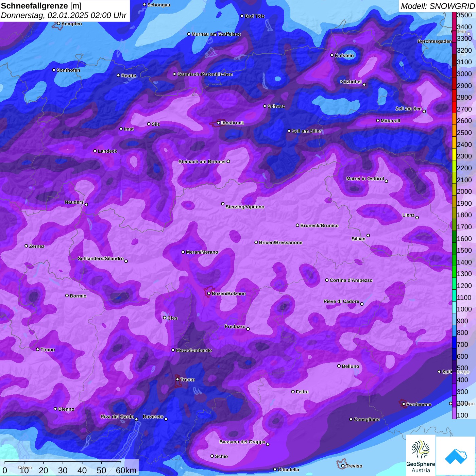The height and width of the screenshot is (476, 476).
Task: Click the 'Mezzolombardo' place label
Action: (194, 350)
